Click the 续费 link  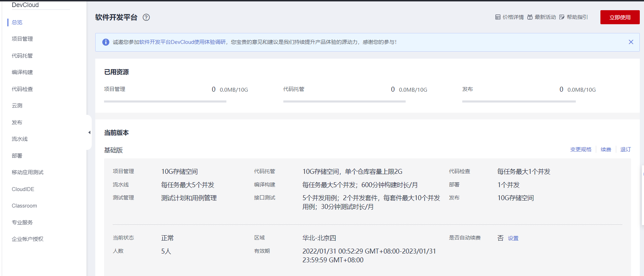(x=606, y=149)
